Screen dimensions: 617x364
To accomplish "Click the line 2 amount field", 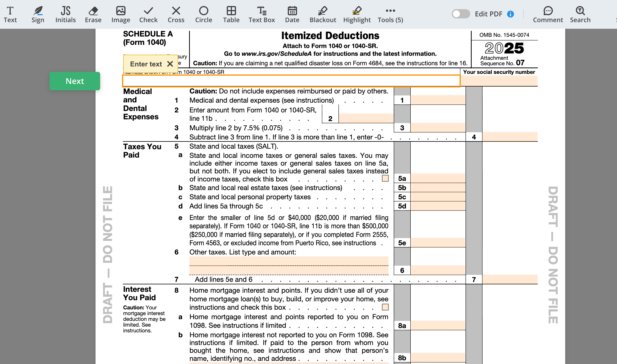I will click(366, 118).
